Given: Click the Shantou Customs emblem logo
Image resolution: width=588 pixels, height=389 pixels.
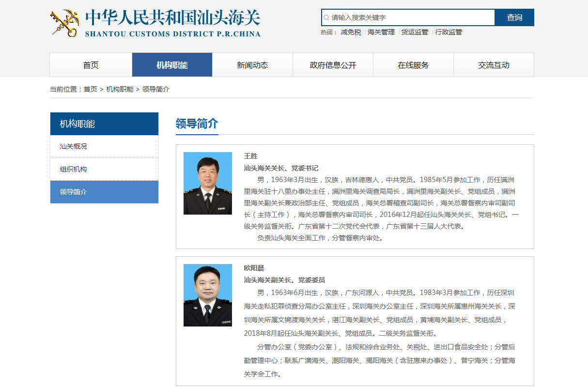Looking at the screenshot, I should tap(63, 22).
